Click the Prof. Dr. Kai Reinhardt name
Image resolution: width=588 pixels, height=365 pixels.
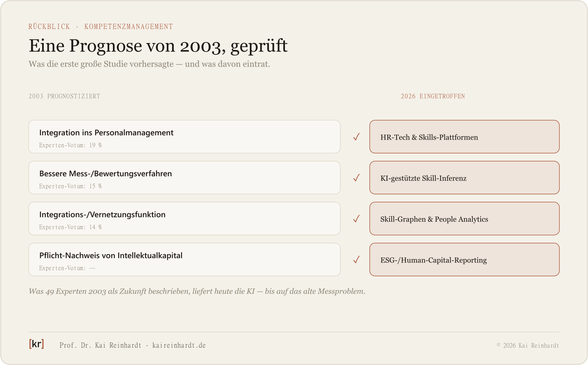100,345
